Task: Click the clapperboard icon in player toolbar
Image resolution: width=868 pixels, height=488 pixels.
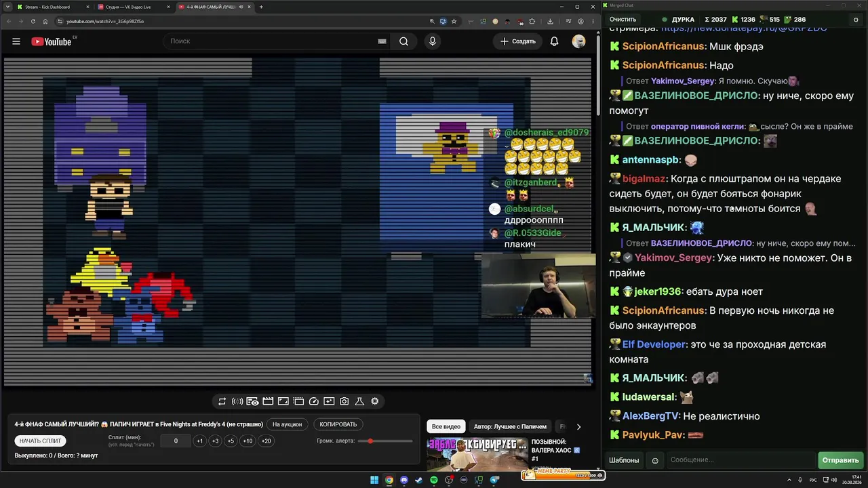Action: pos(268,401)
